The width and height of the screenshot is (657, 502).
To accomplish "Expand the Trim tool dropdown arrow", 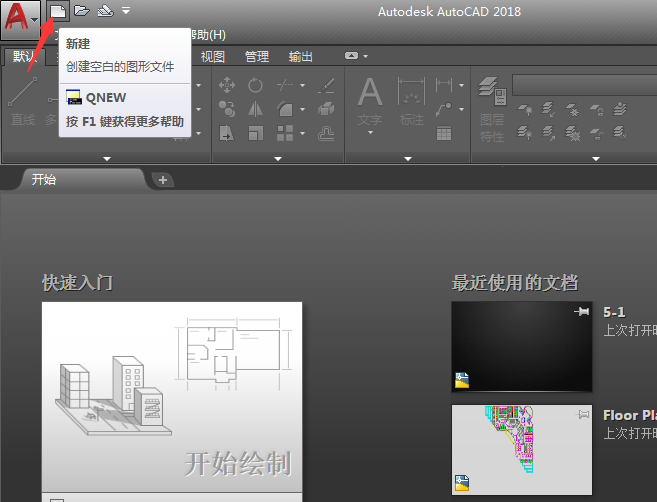I will point(303,85).
